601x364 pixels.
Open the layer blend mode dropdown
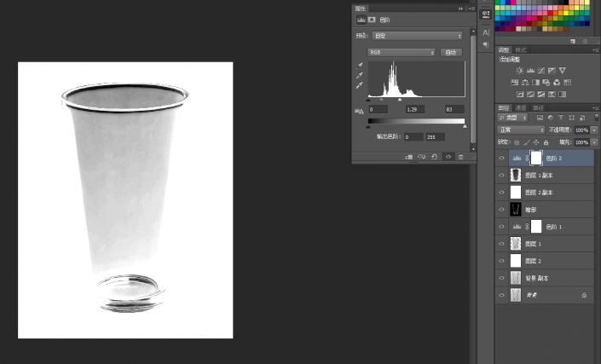[521, 130]
